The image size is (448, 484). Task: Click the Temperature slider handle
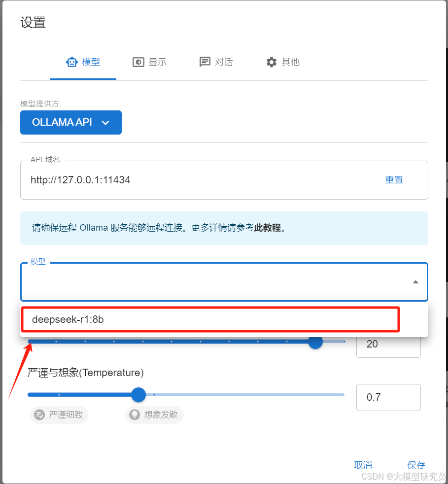click(138, 395)
